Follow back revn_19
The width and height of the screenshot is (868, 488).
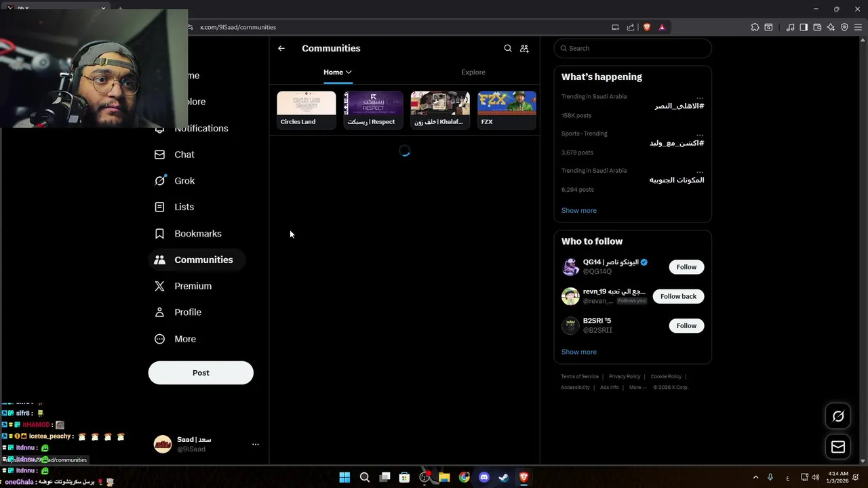point(678,296)
